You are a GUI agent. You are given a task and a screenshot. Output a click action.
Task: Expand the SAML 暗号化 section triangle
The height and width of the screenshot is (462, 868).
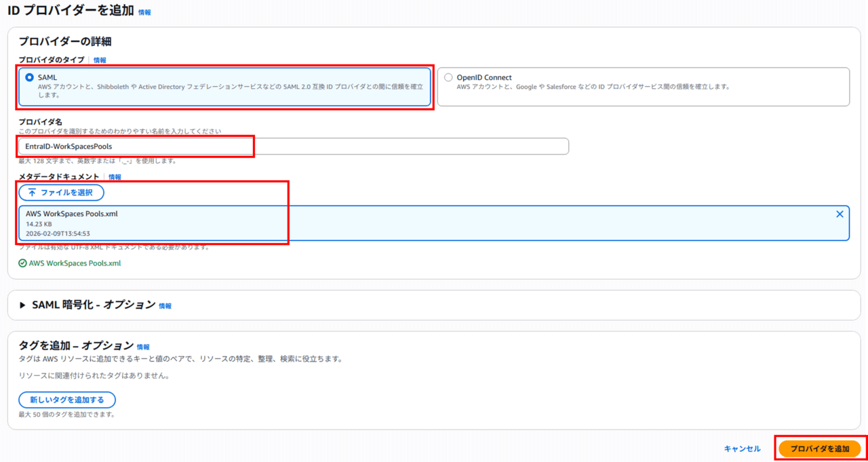tap(23, 306)
